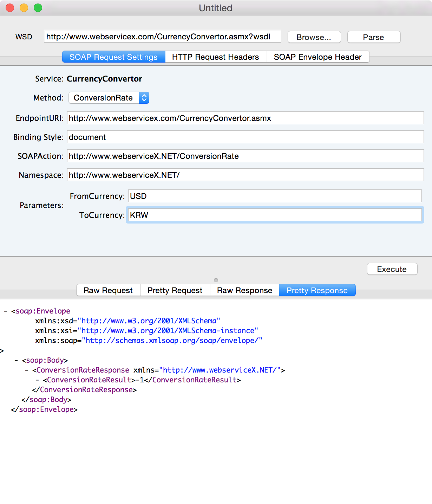The width and height of the screenshot is (432, 504).
Task: Switch to HTTP Request Headers tab
Action: tap(216, 57)
